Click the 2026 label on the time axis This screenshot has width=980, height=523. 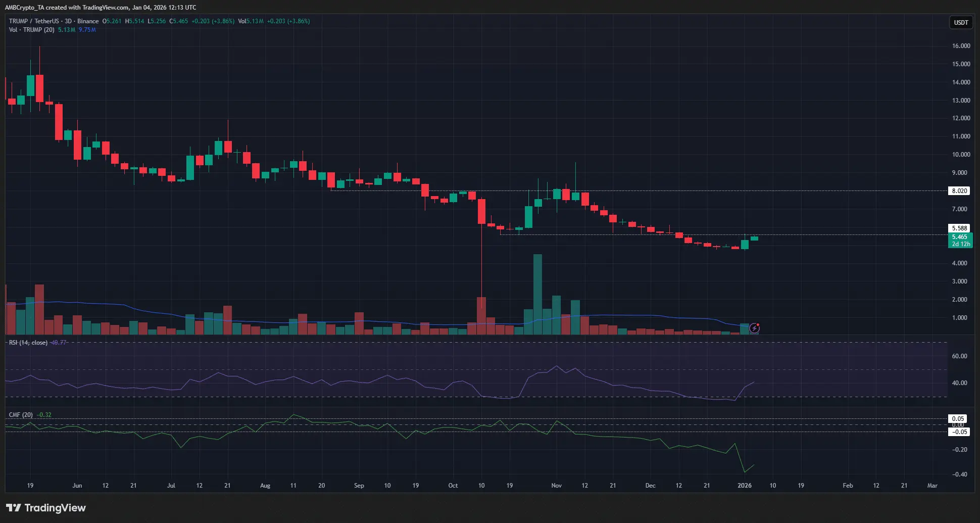[x=744, y=485]
